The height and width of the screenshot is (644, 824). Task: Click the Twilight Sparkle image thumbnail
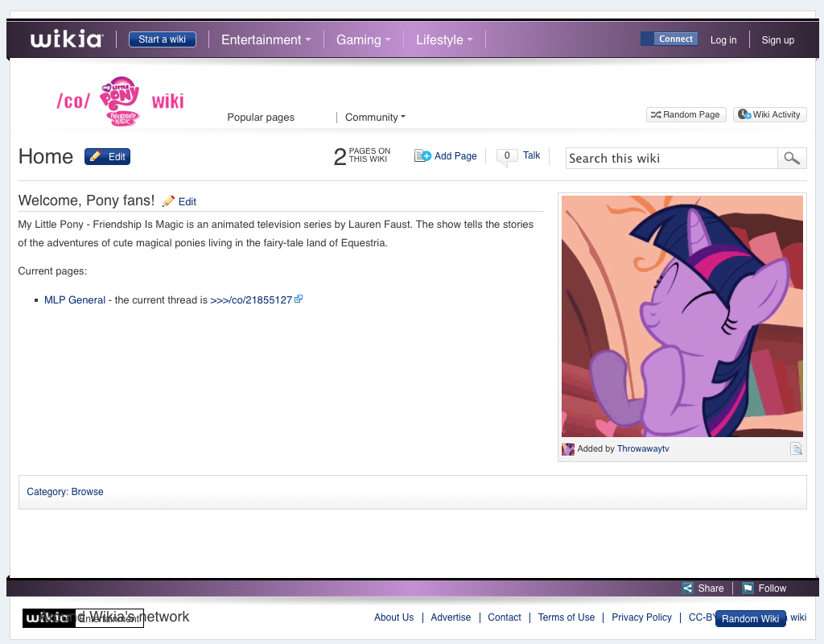coord(682,316)
